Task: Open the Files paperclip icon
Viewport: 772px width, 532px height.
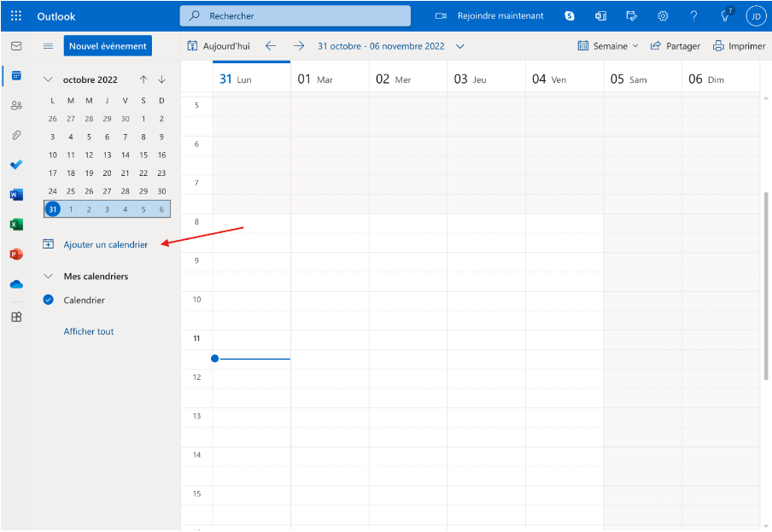Action: pos(16,135)
